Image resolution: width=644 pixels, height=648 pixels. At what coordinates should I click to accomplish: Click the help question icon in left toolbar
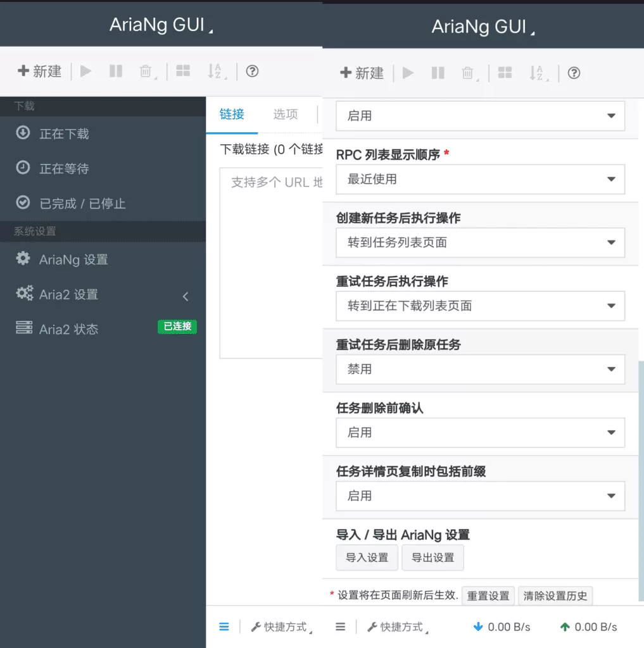pos(252,71)
